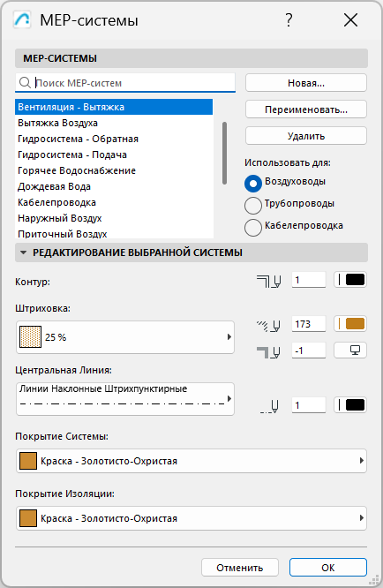Viewport: 383px width, 588px height.
Task: Close the MEP-системы dialog
Action: (350, 20)
